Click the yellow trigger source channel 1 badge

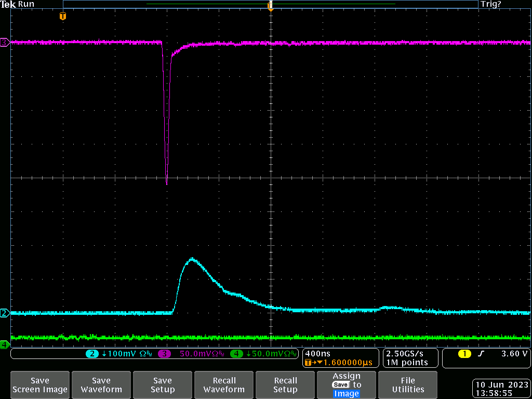464,354
